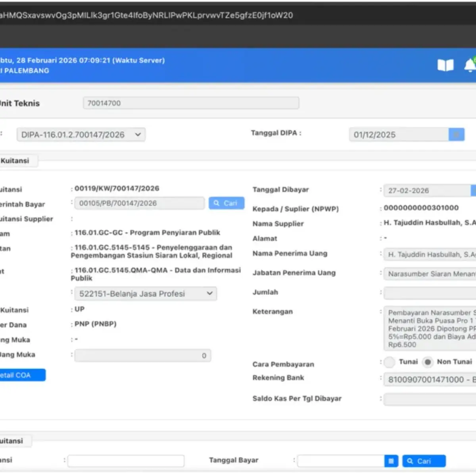Viewport: 476px width, 476px height.
Task: Click the Keterangan text area
Action: point(430,328)
